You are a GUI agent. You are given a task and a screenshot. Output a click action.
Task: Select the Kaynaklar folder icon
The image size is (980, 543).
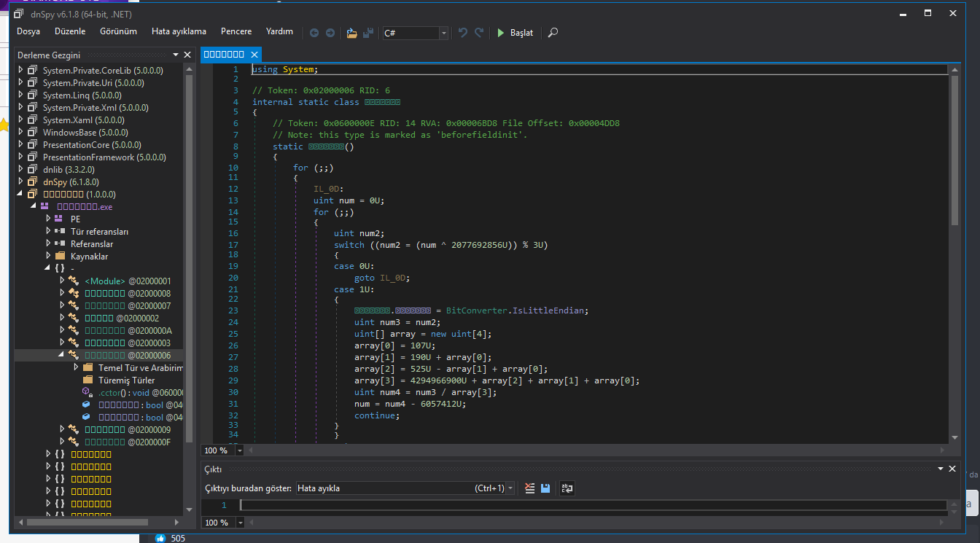(x=60, y=256)
